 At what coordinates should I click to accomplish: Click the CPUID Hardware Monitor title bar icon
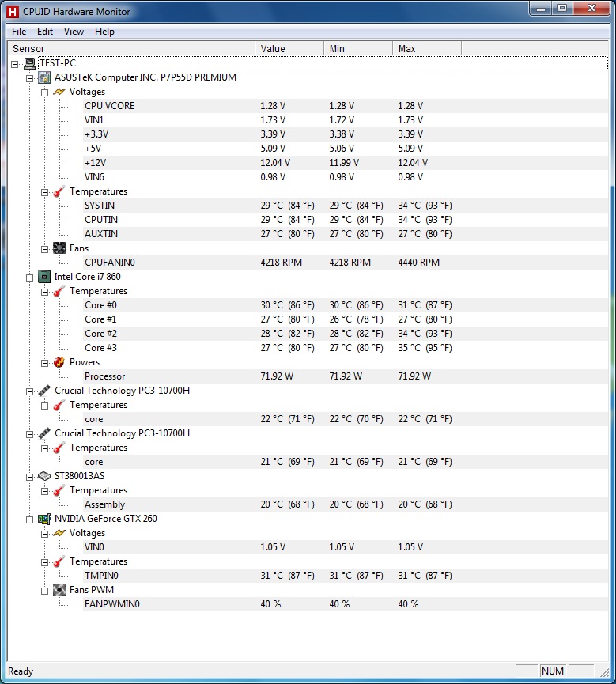pos(13,12)
